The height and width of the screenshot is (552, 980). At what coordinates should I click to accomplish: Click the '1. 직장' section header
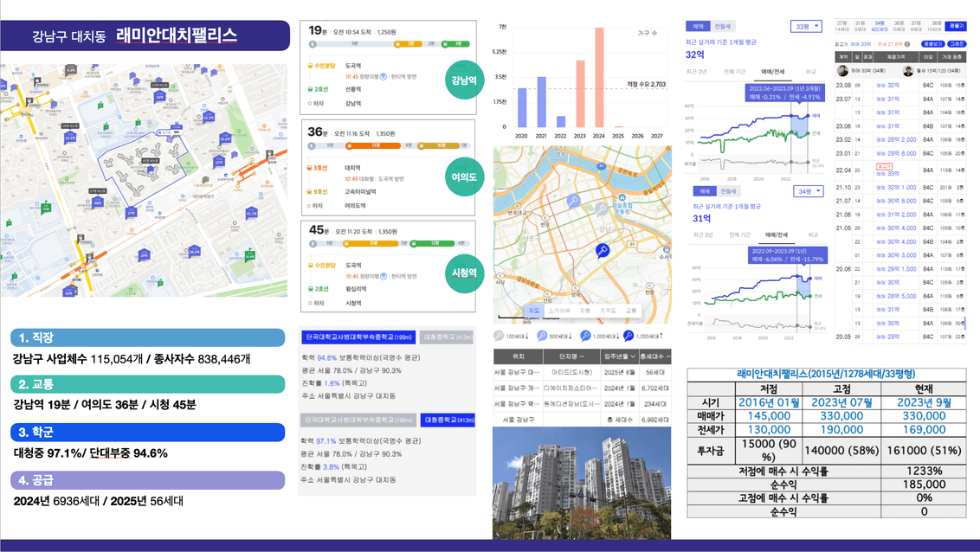(148, 337)
